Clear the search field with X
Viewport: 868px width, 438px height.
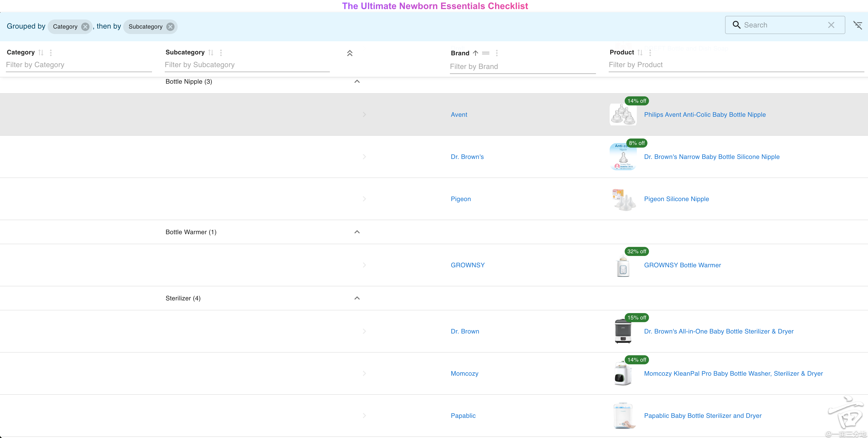click(x=831, y=25)
